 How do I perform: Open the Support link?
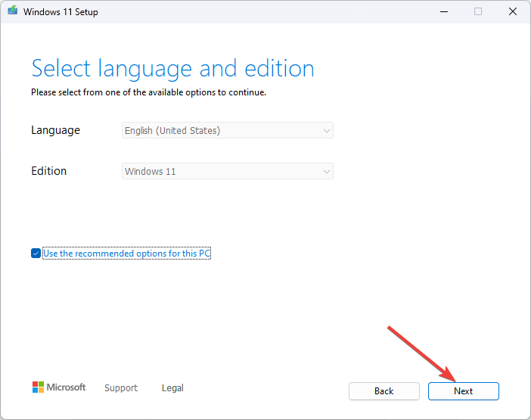point(121,387)
